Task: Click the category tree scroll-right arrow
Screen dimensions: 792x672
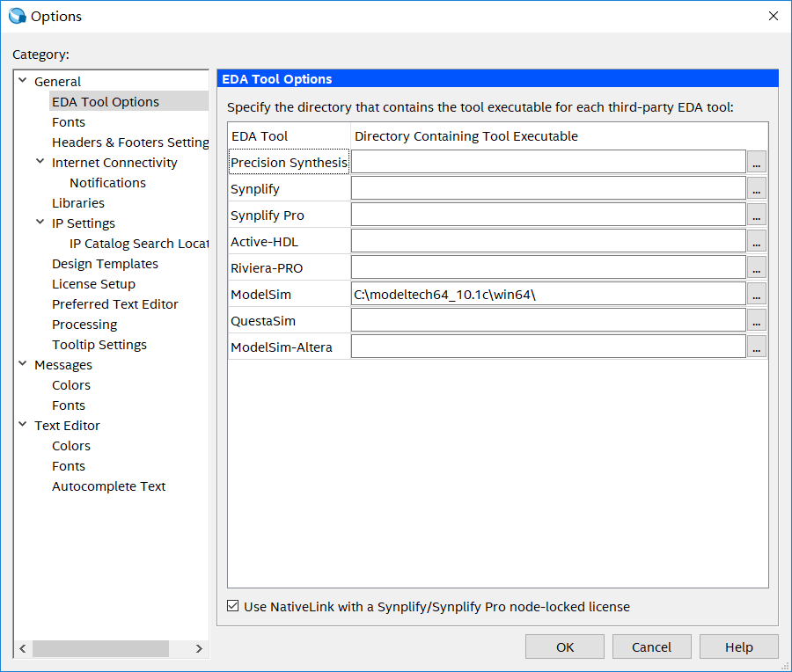Action: (199, 648)
